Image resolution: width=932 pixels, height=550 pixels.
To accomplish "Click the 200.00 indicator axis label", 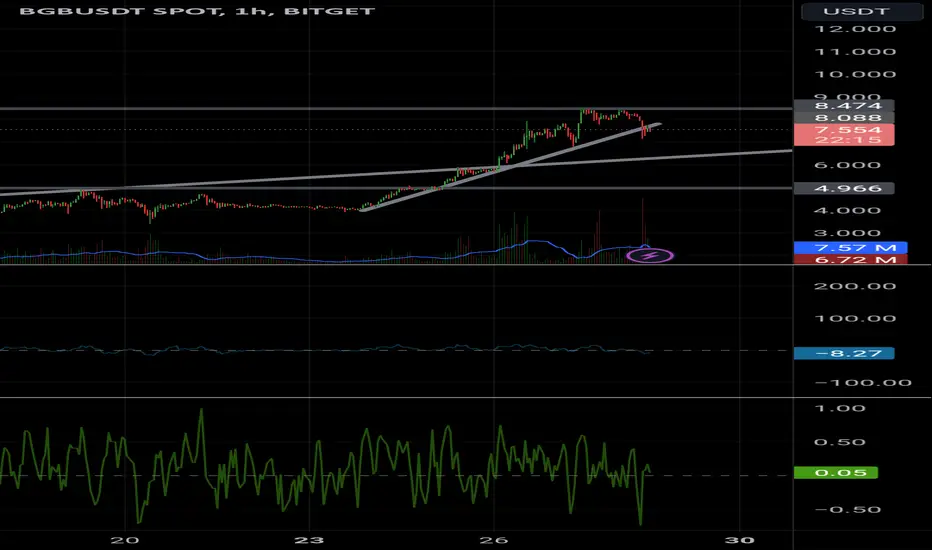I will [x=855, y=286].
